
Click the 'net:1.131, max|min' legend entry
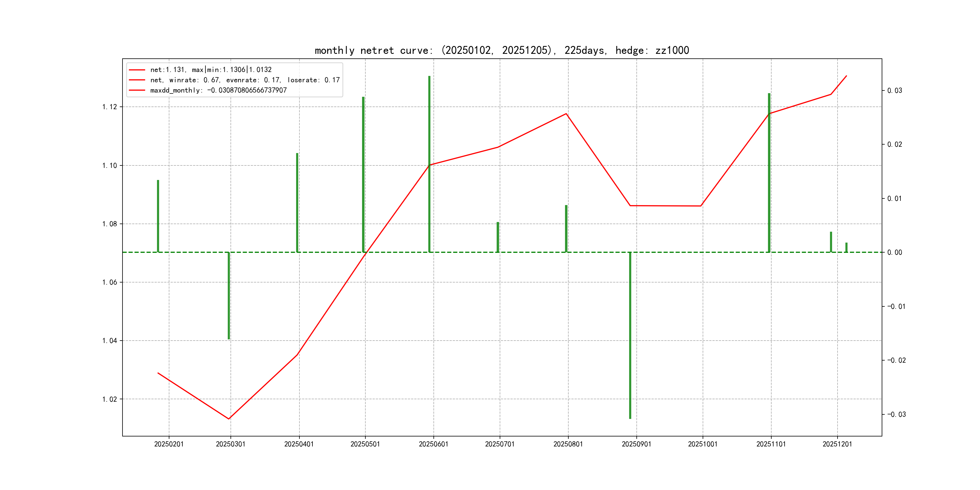pos(211,70)
